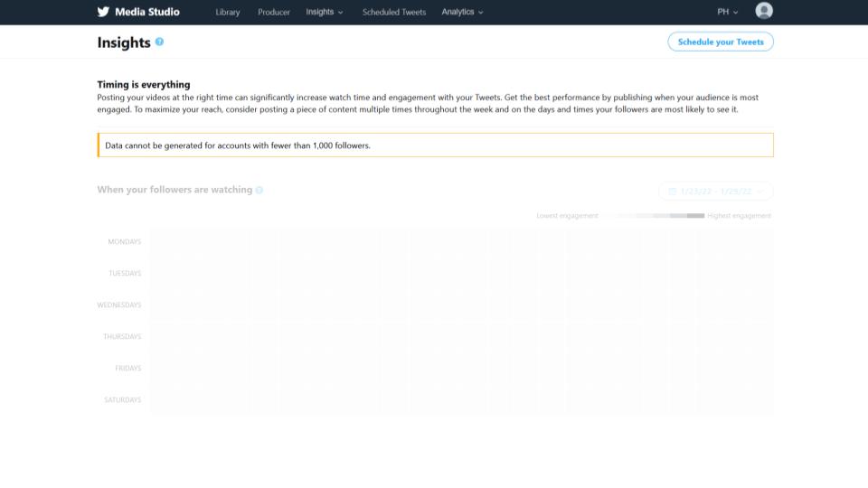Image resolution: width=868 pixels, height=488 pixels.
Task: Open the PH account switcher dropdown
Action: point(727,12)
